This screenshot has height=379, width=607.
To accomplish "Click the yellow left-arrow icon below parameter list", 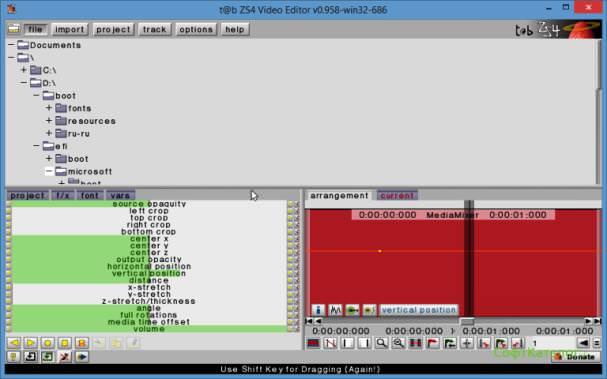I will click(14, 343).
